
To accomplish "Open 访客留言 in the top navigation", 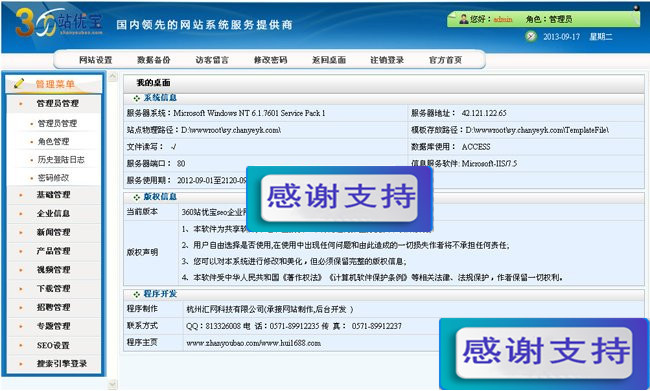I will pyautogui.click(x=212, y=60).
